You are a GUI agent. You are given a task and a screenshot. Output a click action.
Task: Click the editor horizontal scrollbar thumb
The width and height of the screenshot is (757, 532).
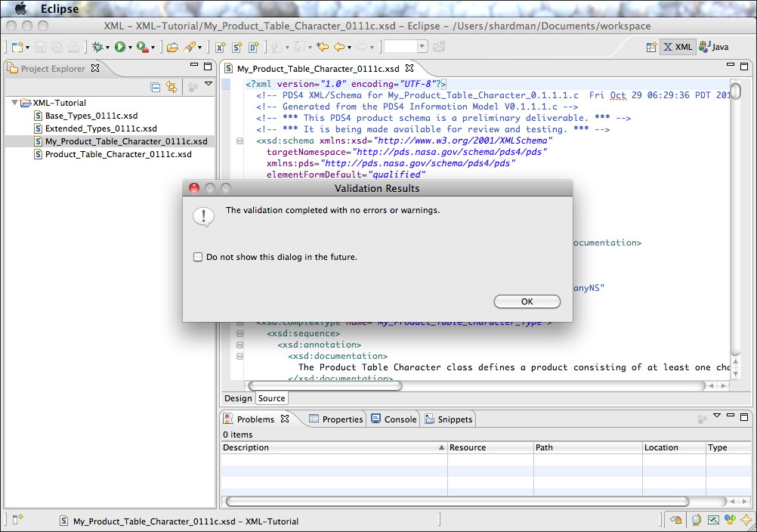325,385
